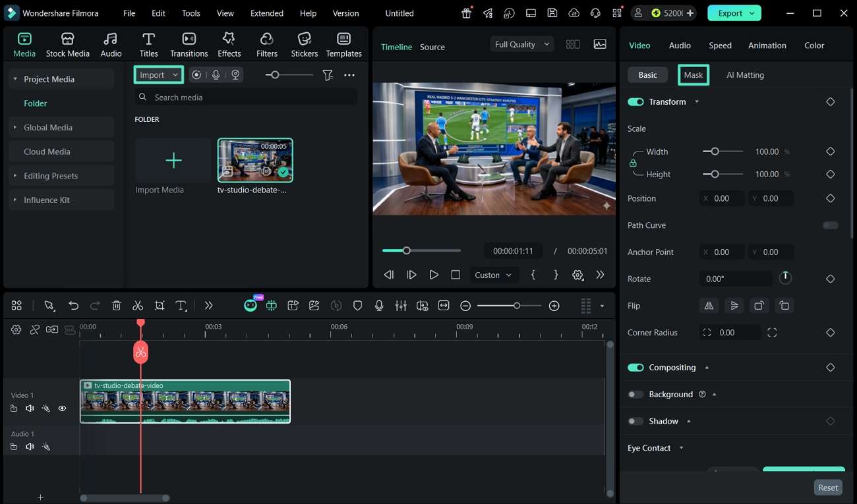This screenshot has width=857, height=504.
Task: Click the Mask button
Action: [694, 75]
